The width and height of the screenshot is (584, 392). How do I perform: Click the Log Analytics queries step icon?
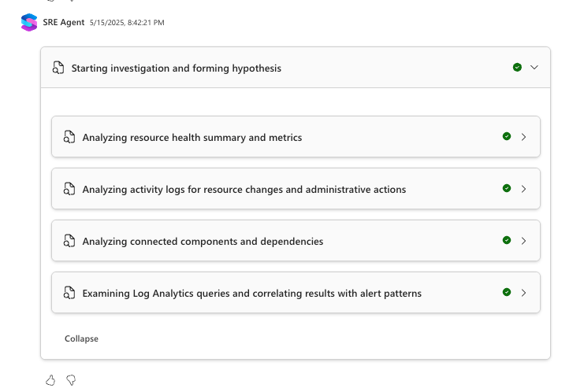coord(69,293)
